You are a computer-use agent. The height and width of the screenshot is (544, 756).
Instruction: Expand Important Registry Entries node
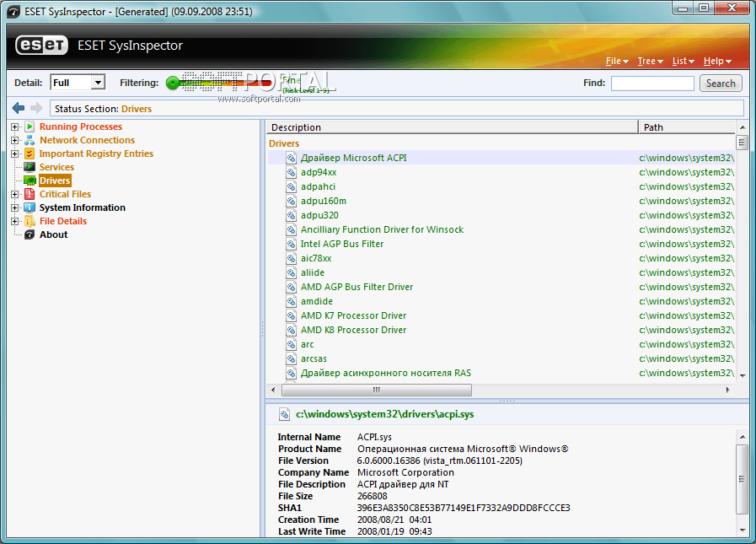[x=15, y=154]
